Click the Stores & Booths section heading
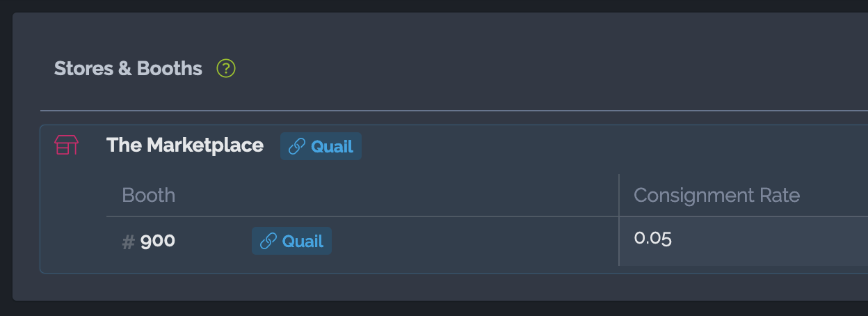The height and width of the screenshot is (316, 868). [128, 68]
